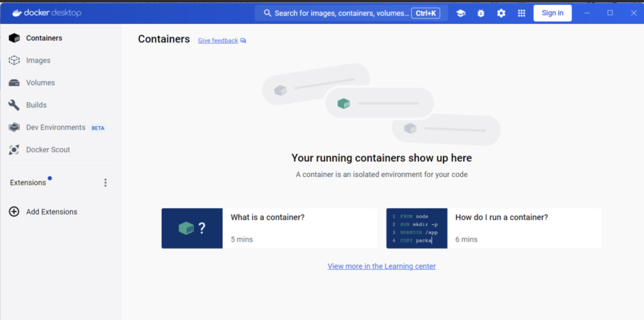The image size is (644, 320).
Task: Click the feedback speech bubble icon
Action: pyautogui.click(x=243, y=41)
